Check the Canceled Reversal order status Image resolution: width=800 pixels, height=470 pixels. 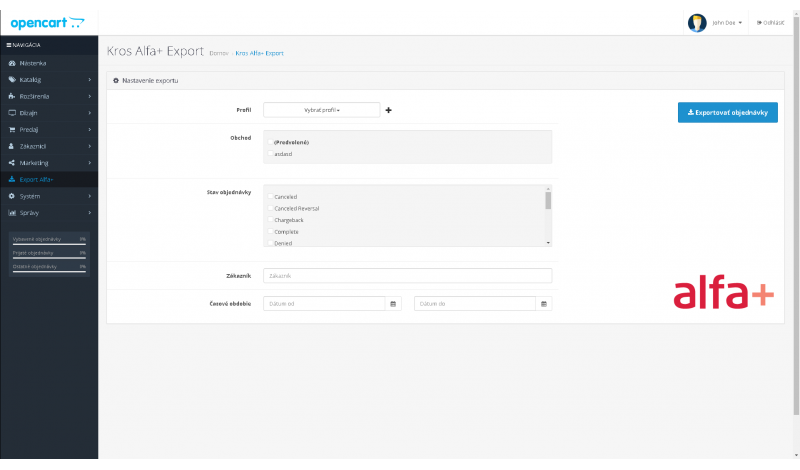click(270, 208)
